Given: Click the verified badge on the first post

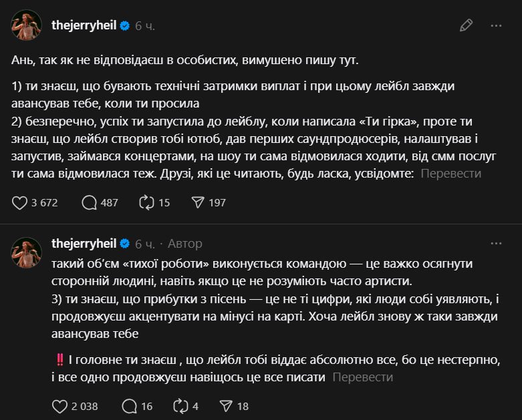Looking at the screenshot, I should pos(124,25).
